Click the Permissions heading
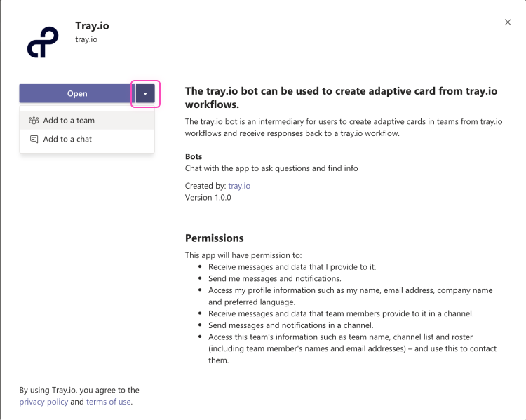 click(214, 238)
